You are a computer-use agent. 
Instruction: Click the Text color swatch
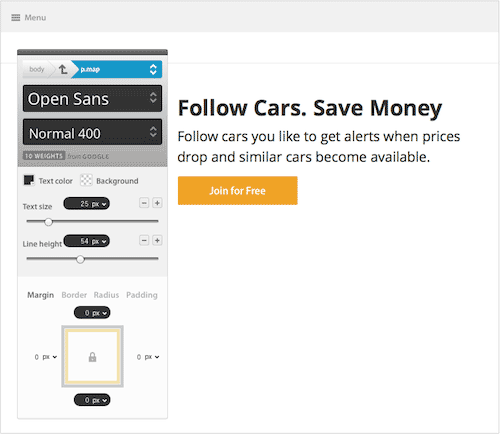[29, 180]
